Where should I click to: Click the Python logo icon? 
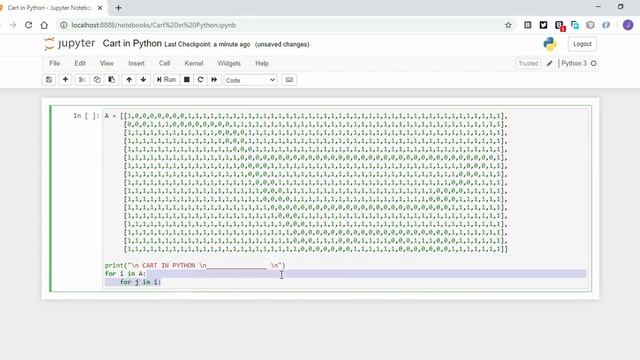click(550, 44)
